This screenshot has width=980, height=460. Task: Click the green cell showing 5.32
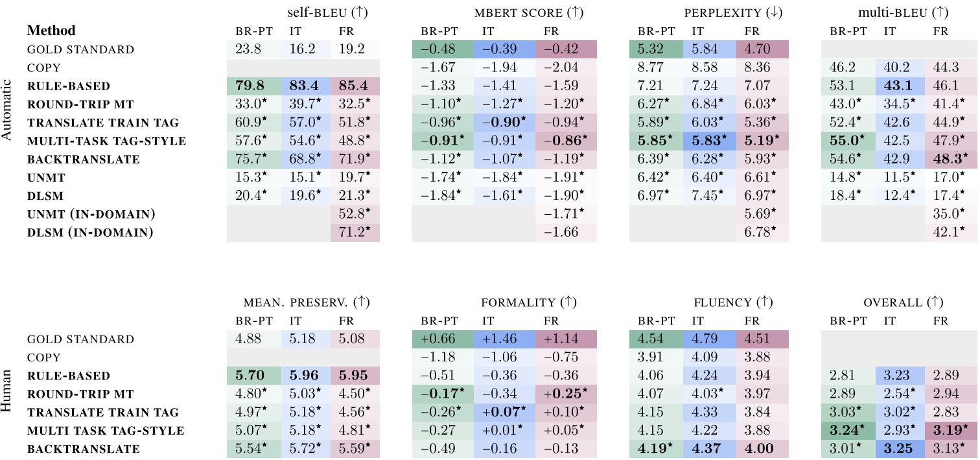[x=653, y=49]
